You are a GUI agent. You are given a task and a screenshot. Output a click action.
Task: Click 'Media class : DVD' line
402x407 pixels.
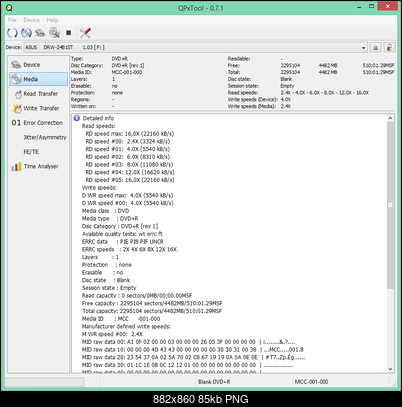105,211
